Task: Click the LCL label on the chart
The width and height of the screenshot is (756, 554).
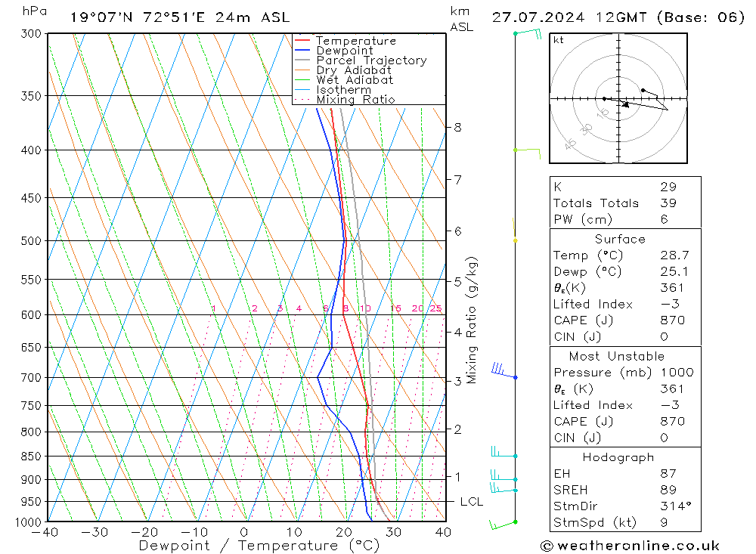Action: pyautogui.click(x=471, y=501)
